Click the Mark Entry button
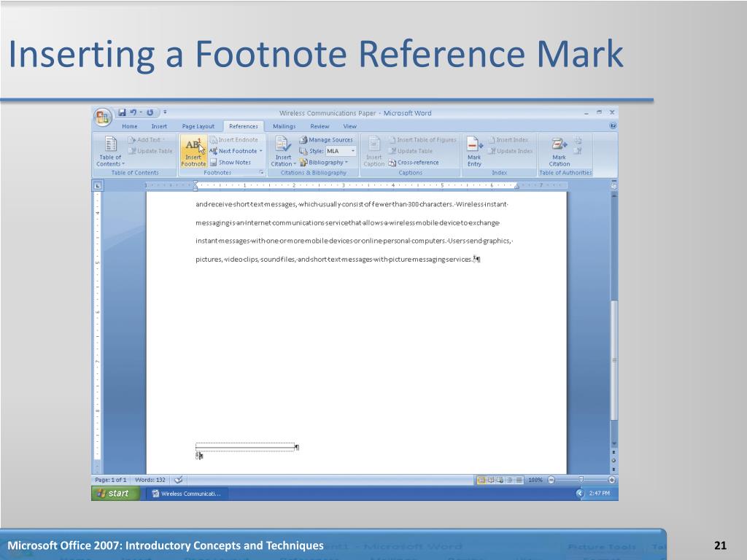747x560 pixels. pos(474,152)
